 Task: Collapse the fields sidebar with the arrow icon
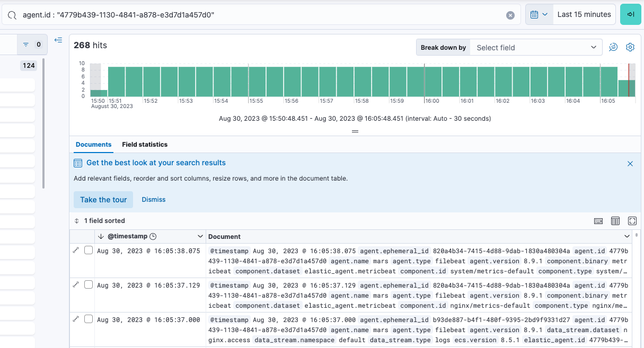point(58,40)
